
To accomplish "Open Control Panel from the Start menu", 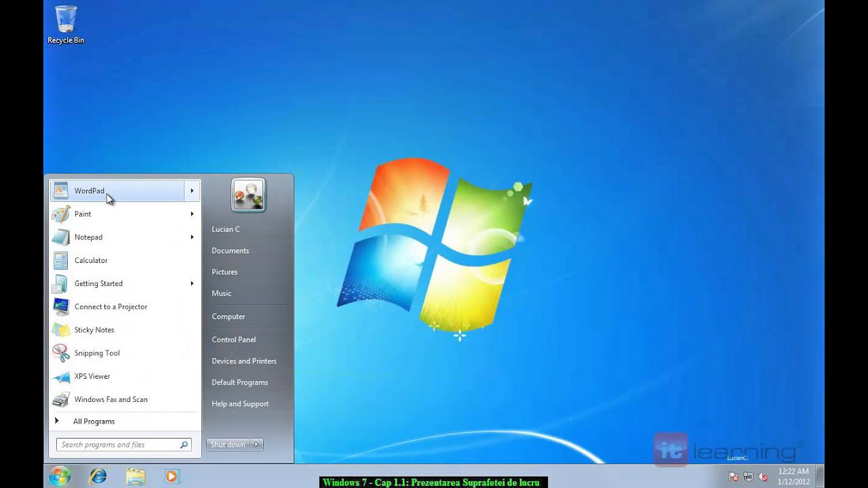I will tap(233, 340).
